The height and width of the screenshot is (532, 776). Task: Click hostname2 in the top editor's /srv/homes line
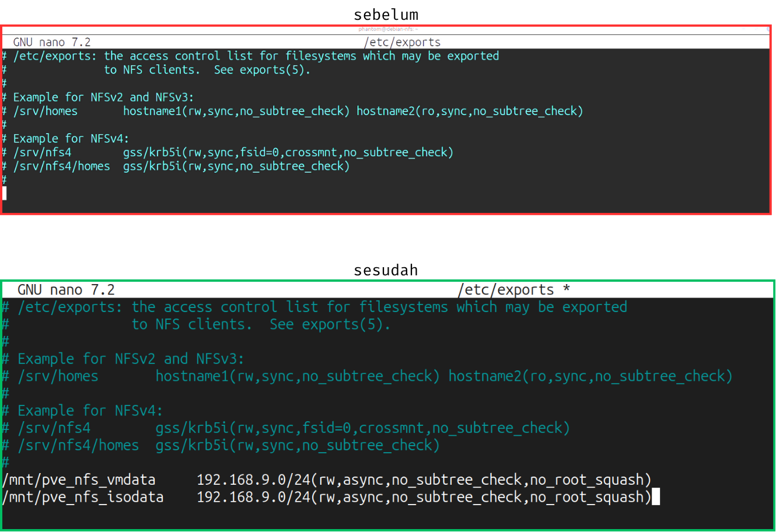pos(385,111)
